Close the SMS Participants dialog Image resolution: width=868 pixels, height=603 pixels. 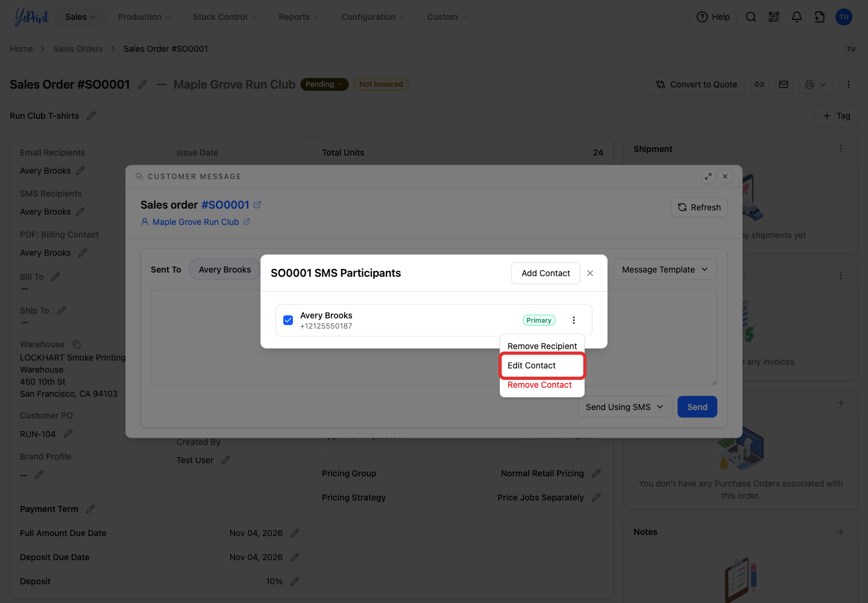(x=590, y=273)
